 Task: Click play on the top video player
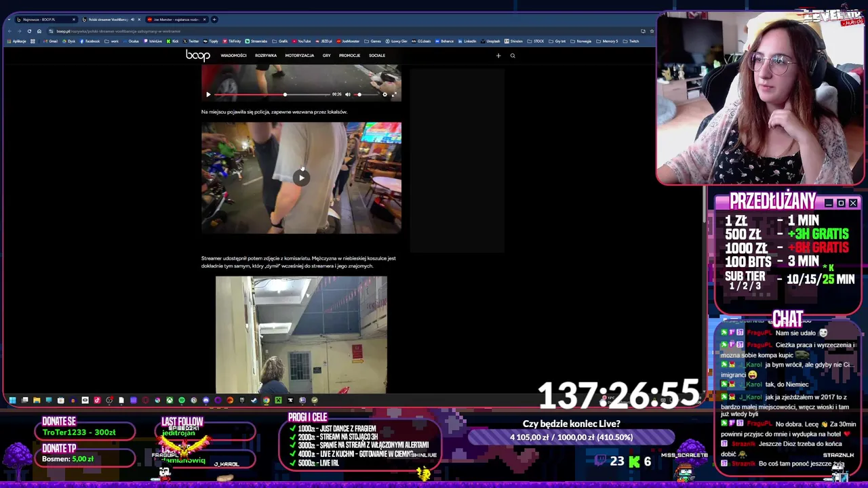pyautogui.click(x=208, y=94)
